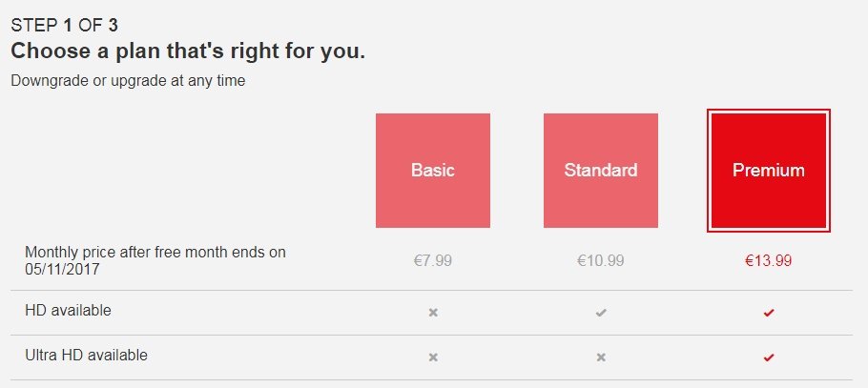Click the €13.99 Premium price
Screen dimensions: 868x388
(769, 260)
